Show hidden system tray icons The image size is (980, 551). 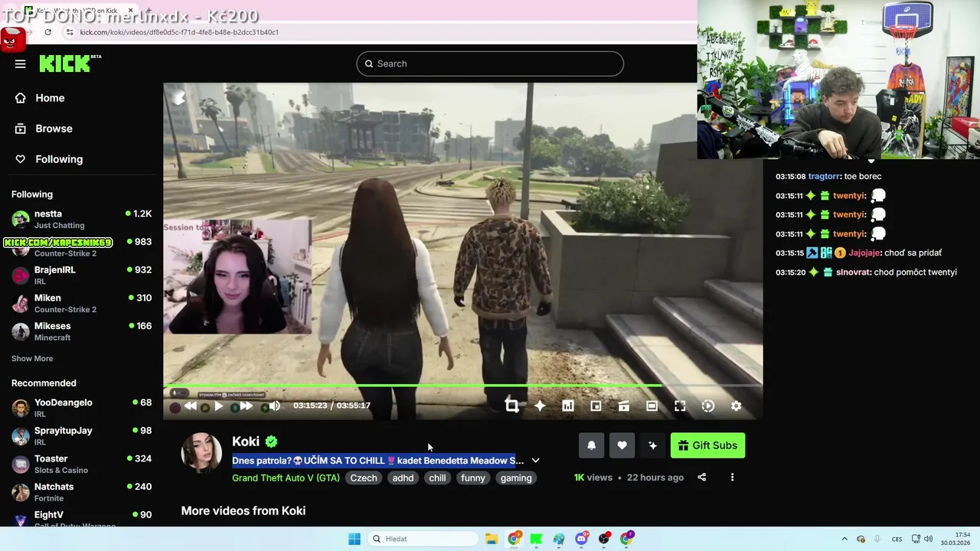tap(844, 539)
